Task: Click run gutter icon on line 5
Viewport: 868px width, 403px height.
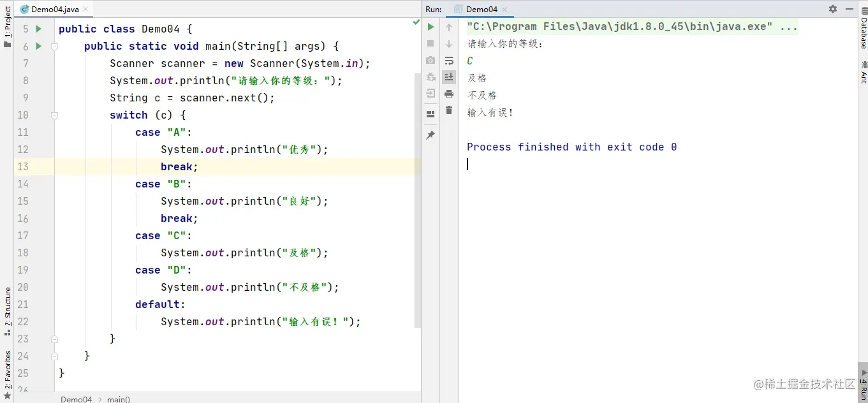Action: (x=39, y=29)
